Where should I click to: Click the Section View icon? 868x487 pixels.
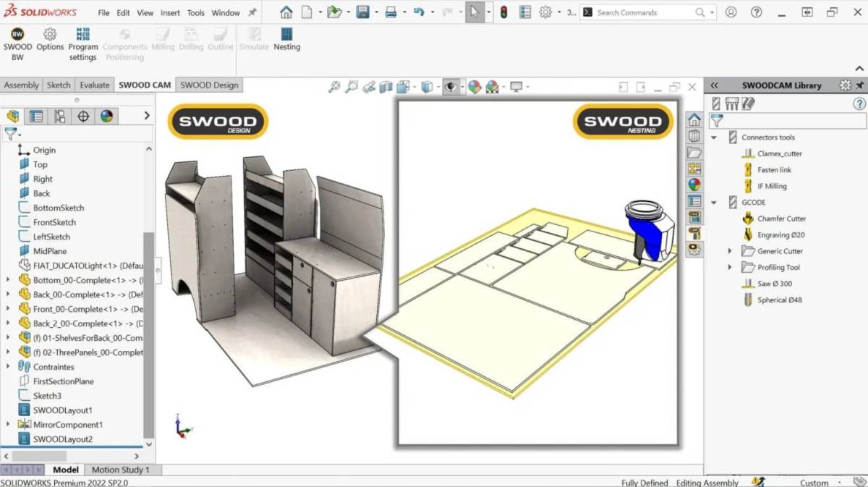point(386,87)
